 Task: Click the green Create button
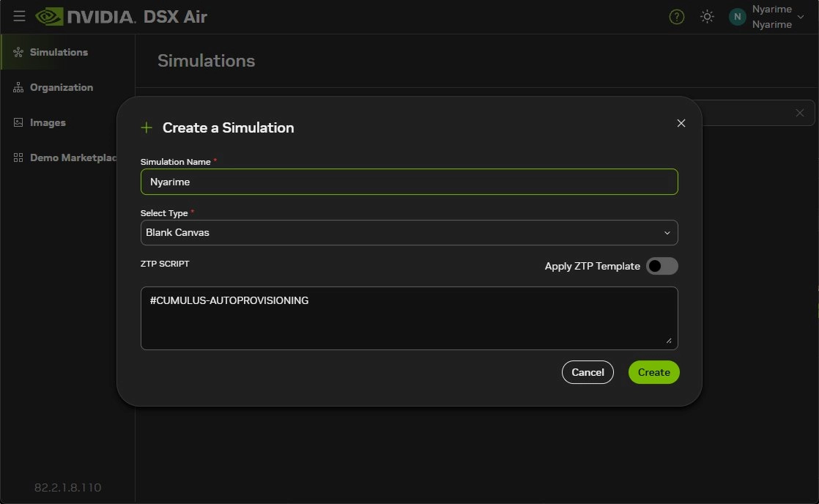[x=653, y=372]
